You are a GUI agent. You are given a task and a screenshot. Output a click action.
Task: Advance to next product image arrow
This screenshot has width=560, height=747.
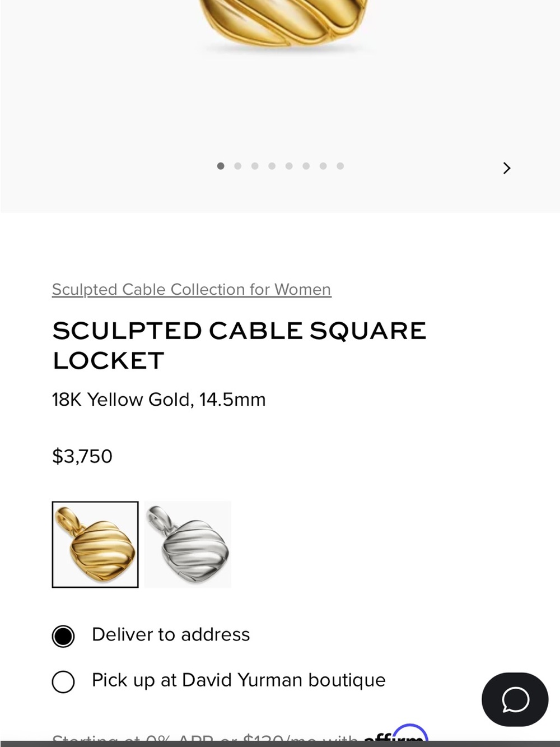click(507, 168)
